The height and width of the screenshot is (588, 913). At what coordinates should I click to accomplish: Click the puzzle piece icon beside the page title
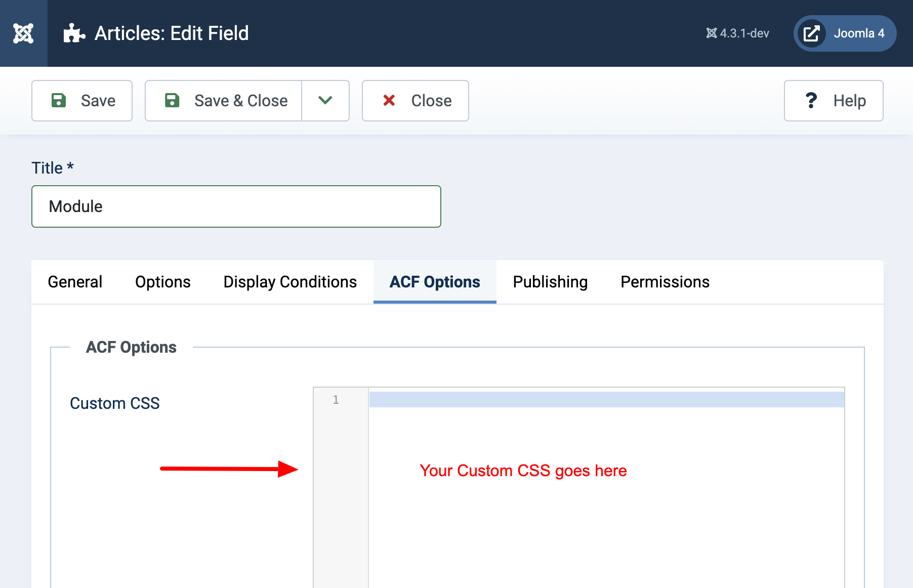click(74, 33)
